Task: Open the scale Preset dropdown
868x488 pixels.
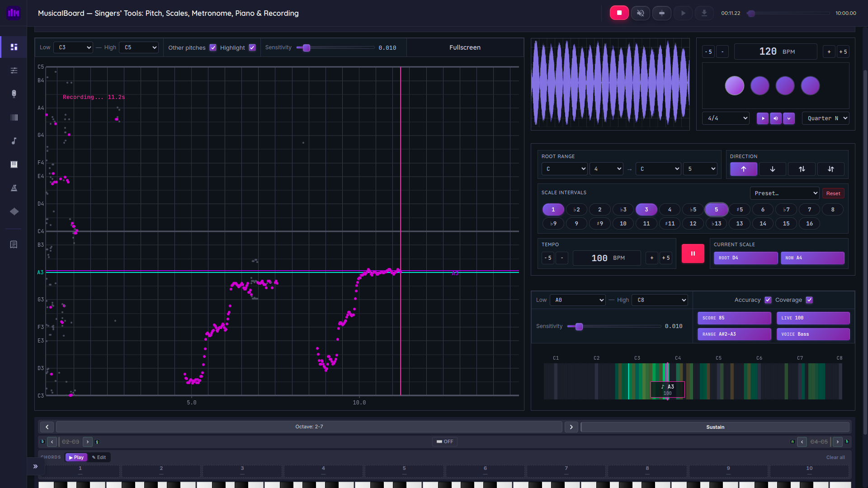Action: 784,193
